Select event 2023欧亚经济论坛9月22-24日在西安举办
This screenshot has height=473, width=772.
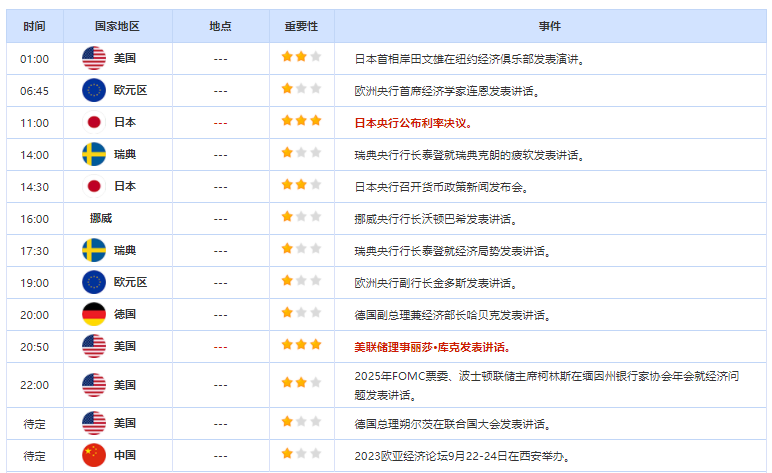[463, 456]
